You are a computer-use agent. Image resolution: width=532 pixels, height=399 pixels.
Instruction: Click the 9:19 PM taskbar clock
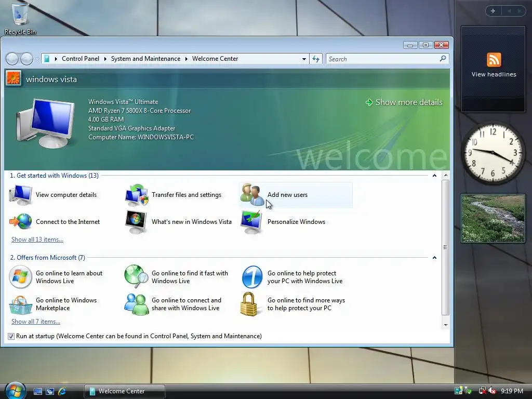[512, 391]
